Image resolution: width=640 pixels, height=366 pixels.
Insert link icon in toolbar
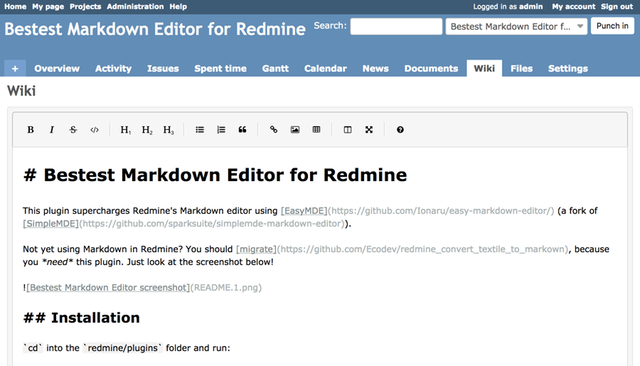coord(273,130)
